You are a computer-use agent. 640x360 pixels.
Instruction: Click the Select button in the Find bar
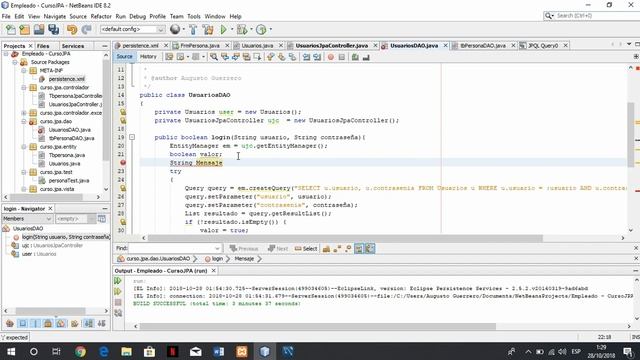click(x=306, y=249)
